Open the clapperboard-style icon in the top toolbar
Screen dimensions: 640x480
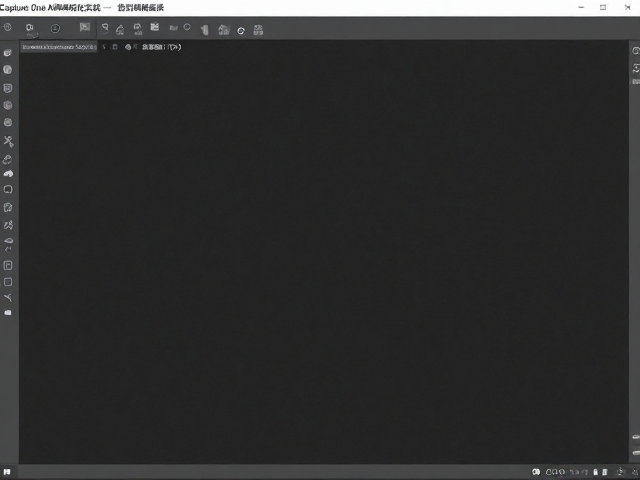point(154,27)
